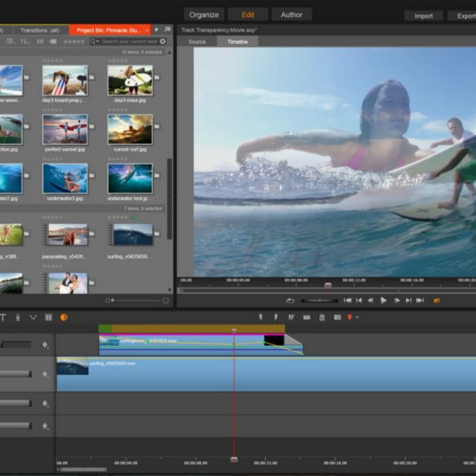Open the Author workspace
Viewport: 476px width, 476px height.
[x=291, y=15]
